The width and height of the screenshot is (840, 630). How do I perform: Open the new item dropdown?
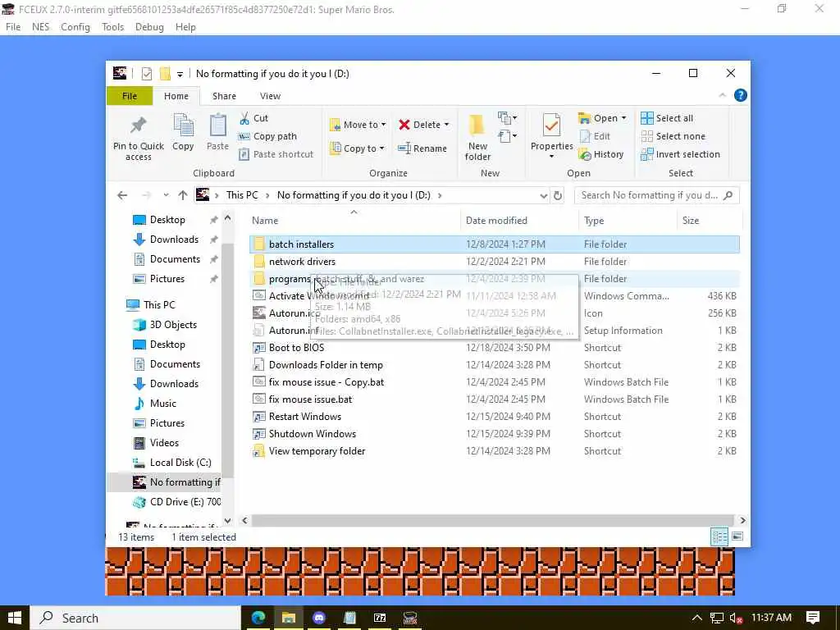coord(507,118)
